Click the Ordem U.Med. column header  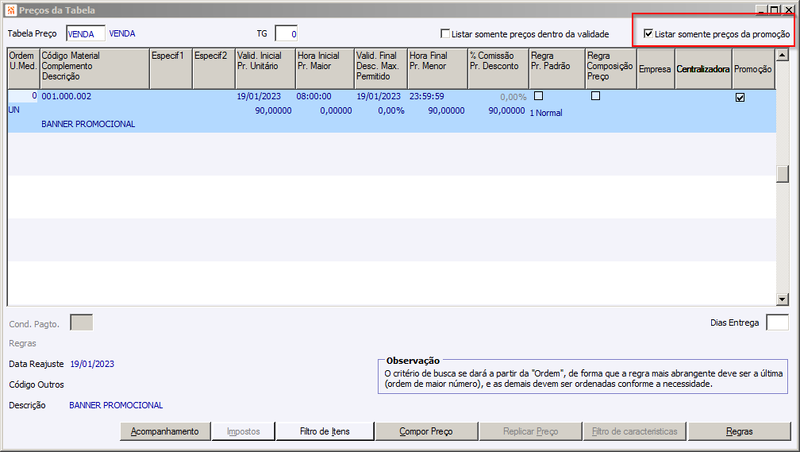(x=23, y=69)
